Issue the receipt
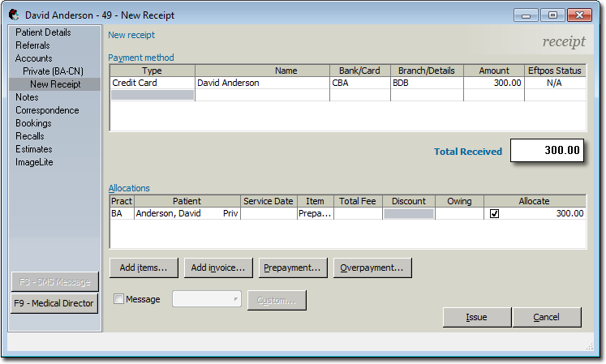Viewport: 606px width, 364px height. pyautogui.click(x=476, y=317)
